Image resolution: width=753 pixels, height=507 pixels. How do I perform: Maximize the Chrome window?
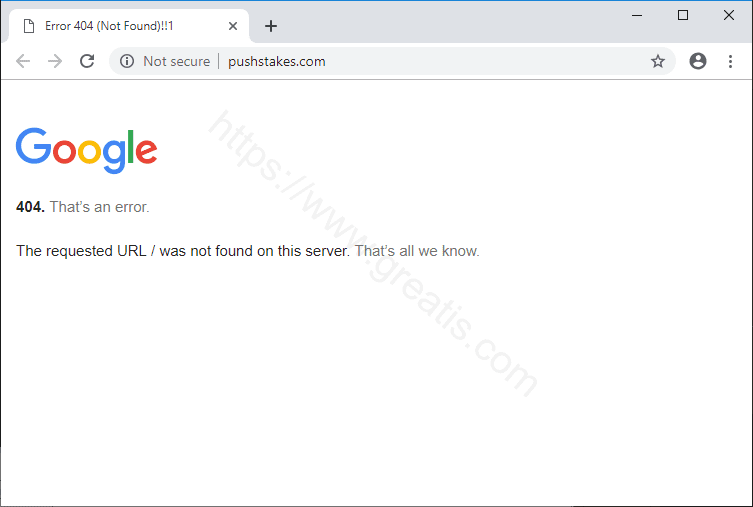point(683,14)
